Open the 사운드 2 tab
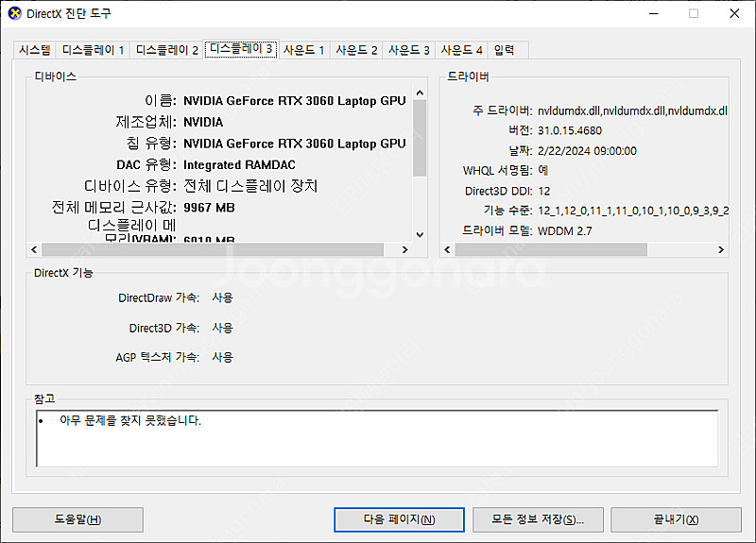This screenshot has height=543, width=756. [356, 50]
